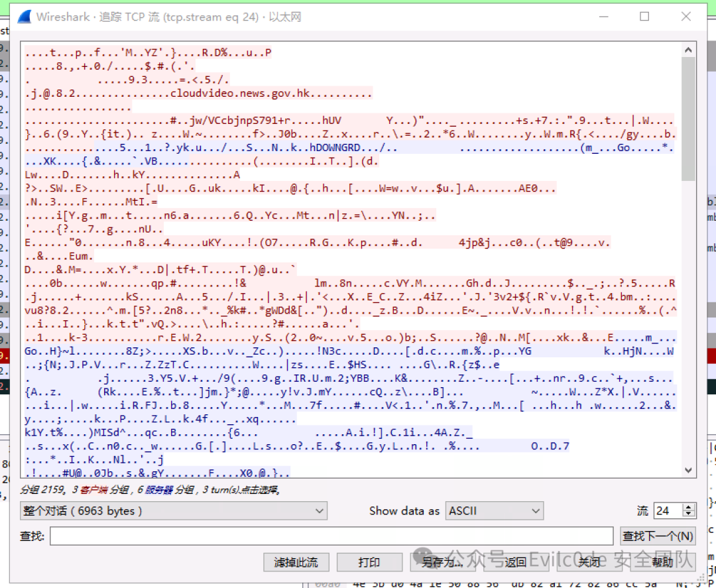Viewport: 716px width, 588px height.
Task: Minimize the follow TCP stream window
Action: click(604, 17)
